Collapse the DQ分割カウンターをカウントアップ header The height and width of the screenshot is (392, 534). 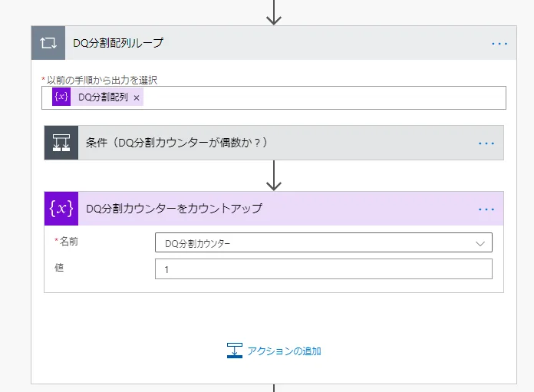[274, 209]
